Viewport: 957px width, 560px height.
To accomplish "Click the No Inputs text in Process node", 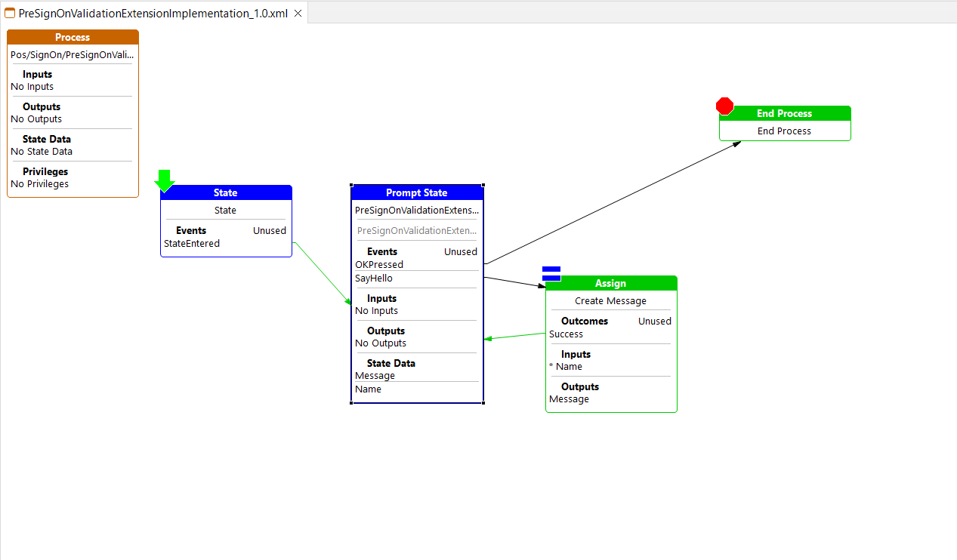I will (x=32, y=87).
